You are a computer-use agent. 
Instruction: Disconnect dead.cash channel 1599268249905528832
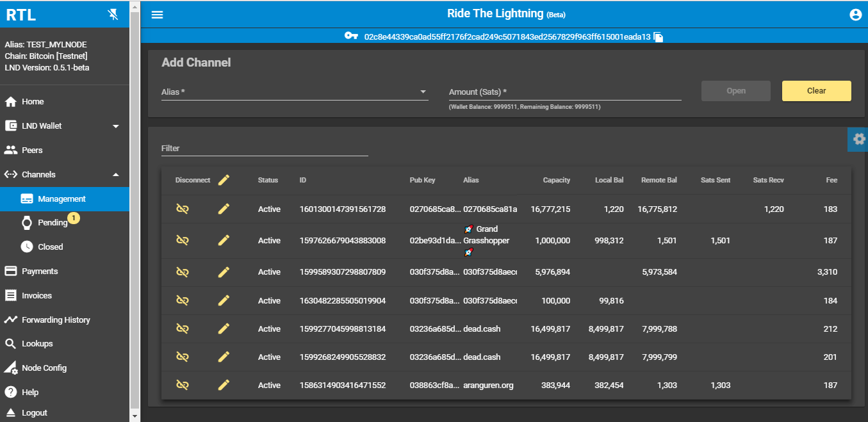pyautogui.click(x=183, y=357)
